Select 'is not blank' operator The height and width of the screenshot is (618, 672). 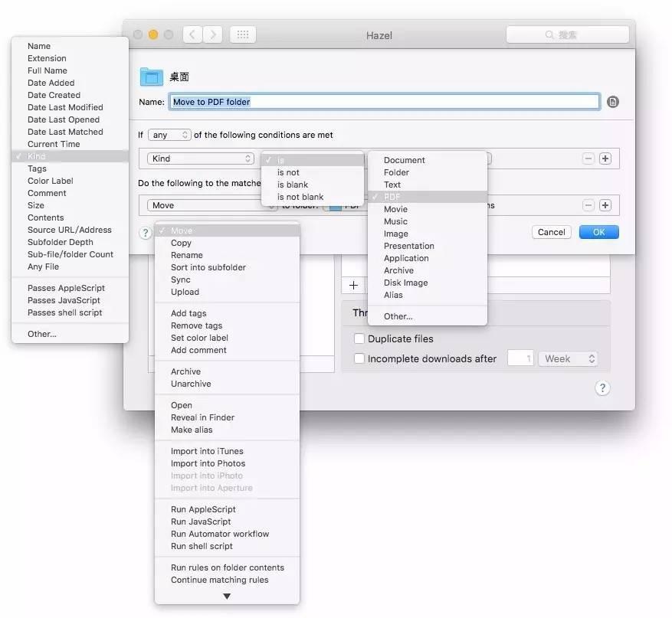[300, 197]
